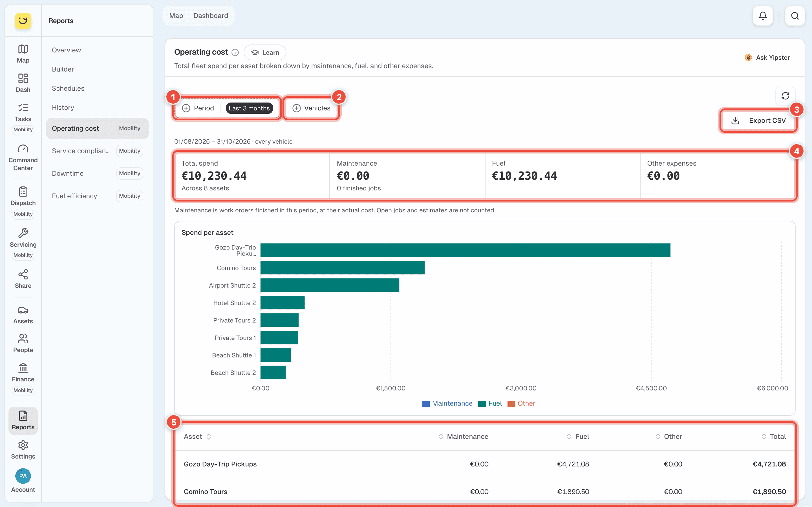
Task: Click the Learn button
Action: click(265, 52)
